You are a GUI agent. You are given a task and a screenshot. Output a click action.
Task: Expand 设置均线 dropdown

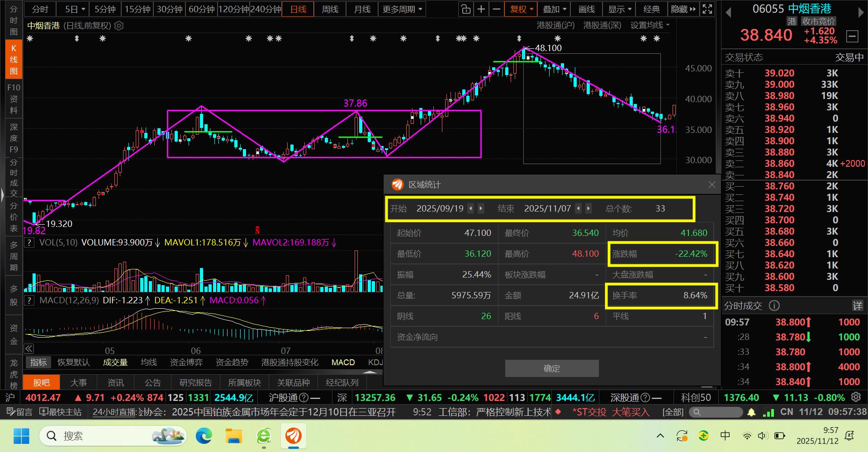pos(650,25)
